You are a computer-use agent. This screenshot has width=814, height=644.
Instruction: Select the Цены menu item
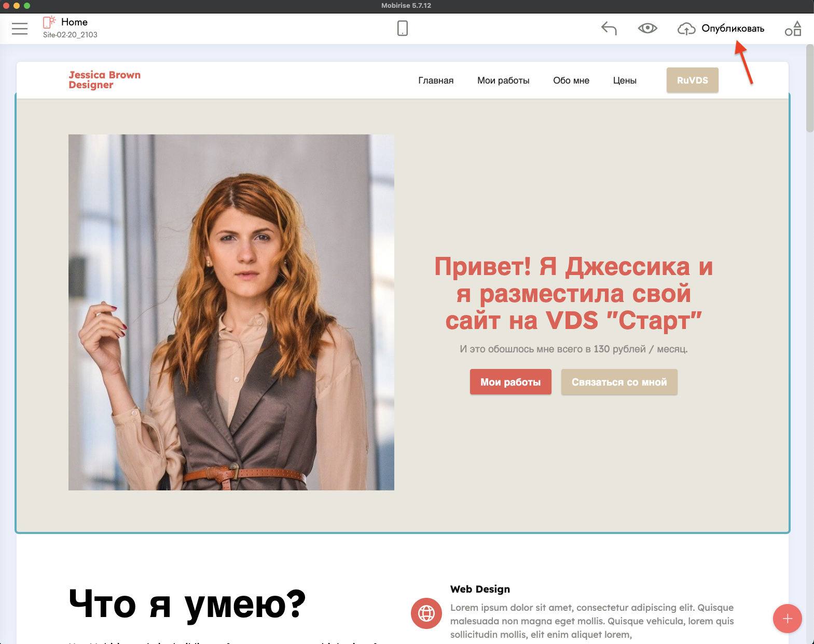pyautogui.click(x=625, y=80)
